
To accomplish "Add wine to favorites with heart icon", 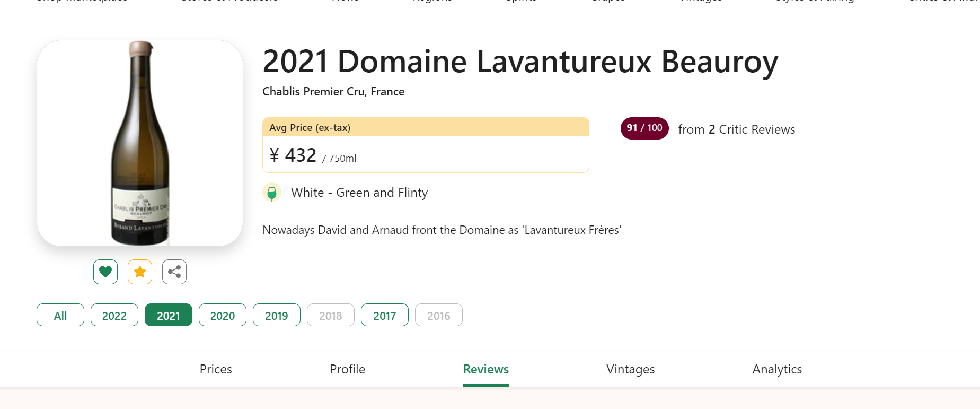I will coord(105,272).
